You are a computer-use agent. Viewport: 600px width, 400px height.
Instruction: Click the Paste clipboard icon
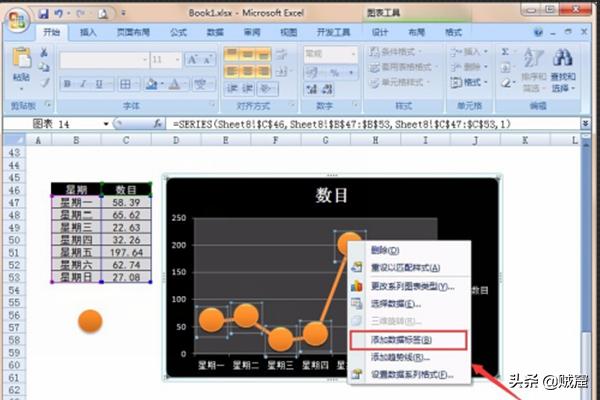21,58
